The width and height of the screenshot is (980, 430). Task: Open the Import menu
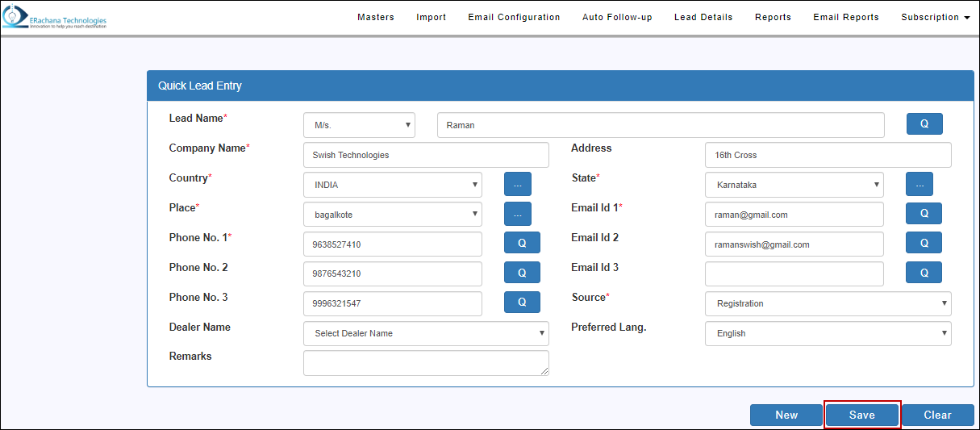click(x=431, y=17)
